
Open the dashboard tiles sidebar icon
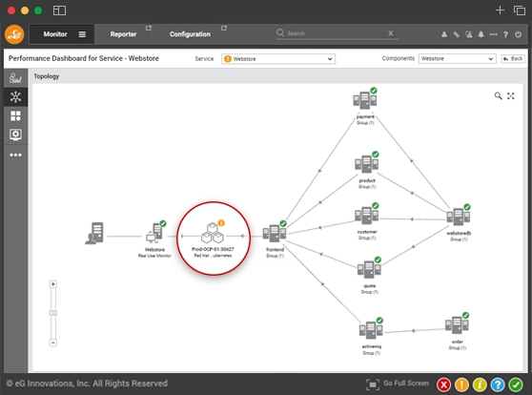(x=15, y=115)
